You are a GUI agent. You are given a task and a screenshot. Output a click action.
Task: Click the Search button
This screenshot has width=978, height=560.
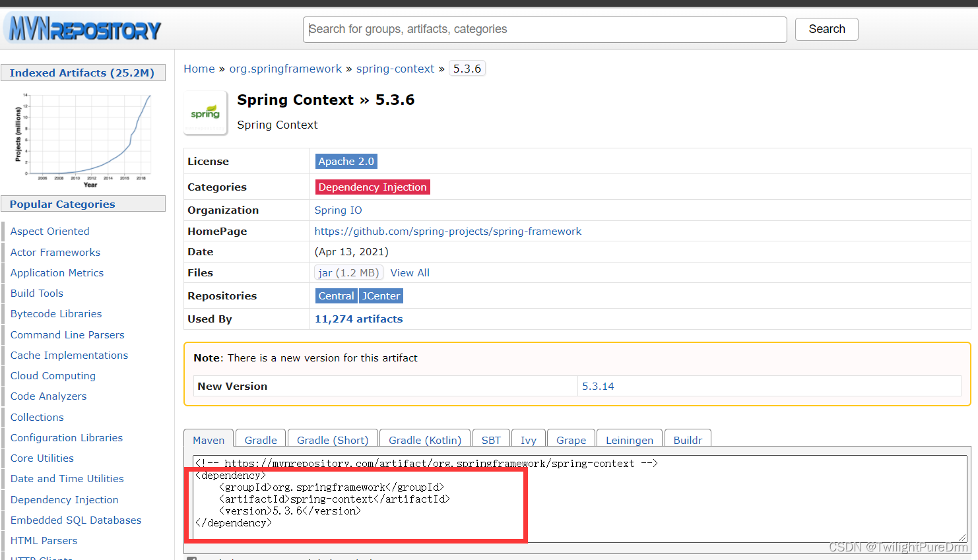tap(826, 29)
